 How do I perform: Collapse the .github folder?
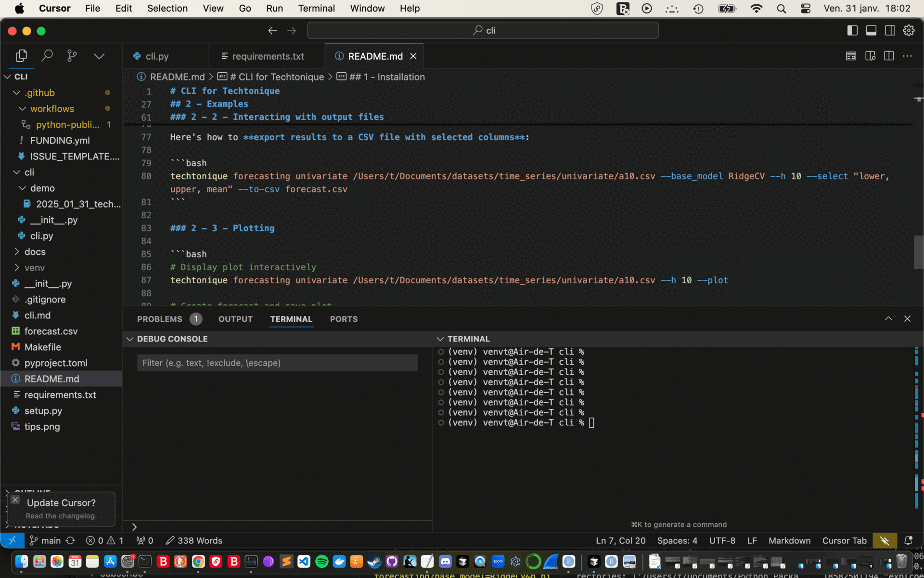17,92
